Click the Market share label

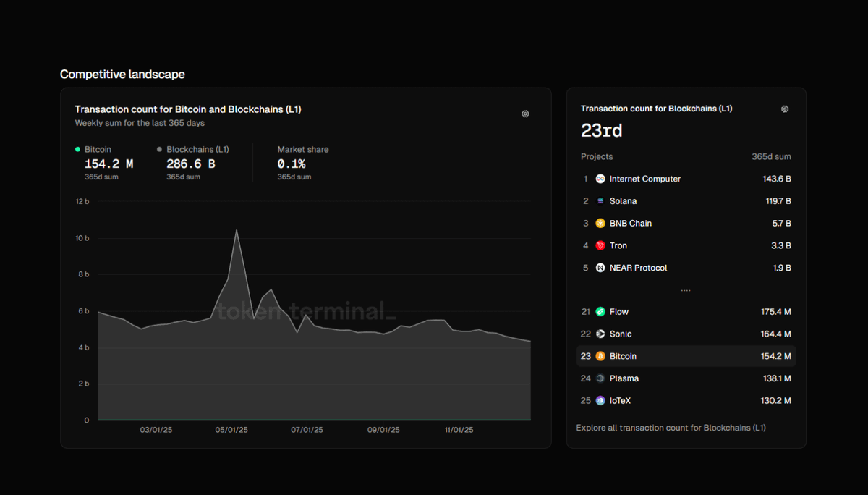point(303,149)
